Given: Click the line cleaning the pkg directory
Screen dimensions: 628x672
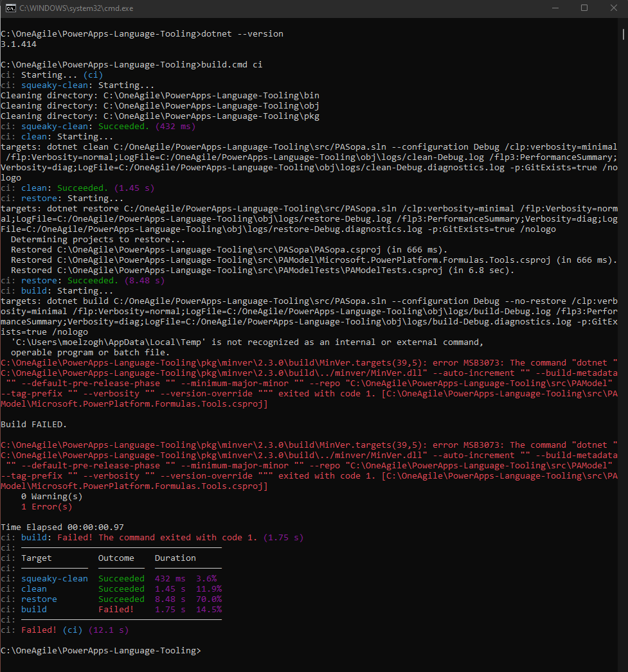Looking at the screenshot, I should [160, 116].
